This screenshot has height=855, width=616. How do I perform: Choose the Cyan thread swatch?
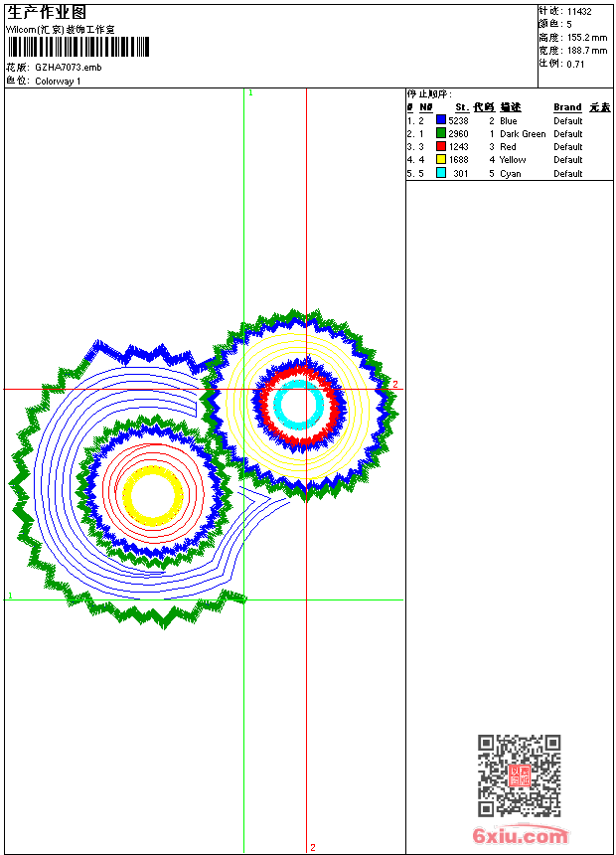click(x=441, y=173)
